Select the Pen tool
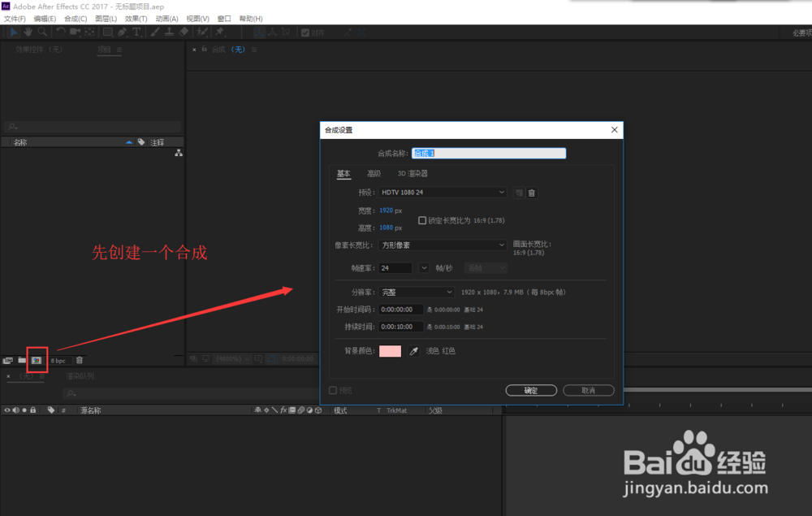This screenshot has height=516, width=812. (123, 33)
